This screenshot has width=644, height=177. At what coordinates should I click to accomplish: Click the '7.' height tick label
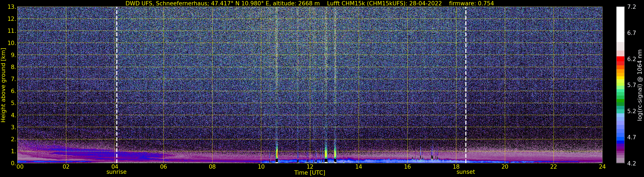click(x=13, y=79)
